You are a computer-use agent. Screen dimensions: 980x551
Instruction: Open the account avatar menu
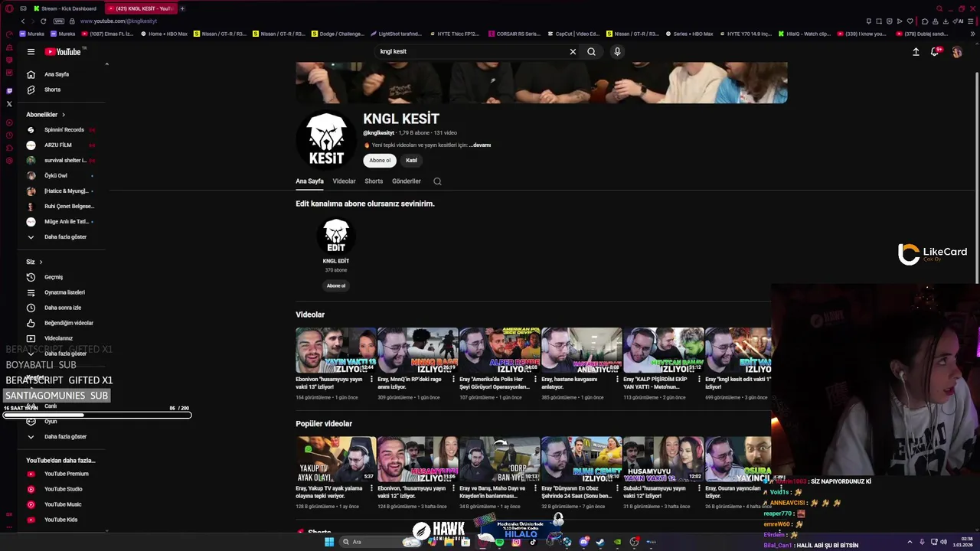click(957, 51)
